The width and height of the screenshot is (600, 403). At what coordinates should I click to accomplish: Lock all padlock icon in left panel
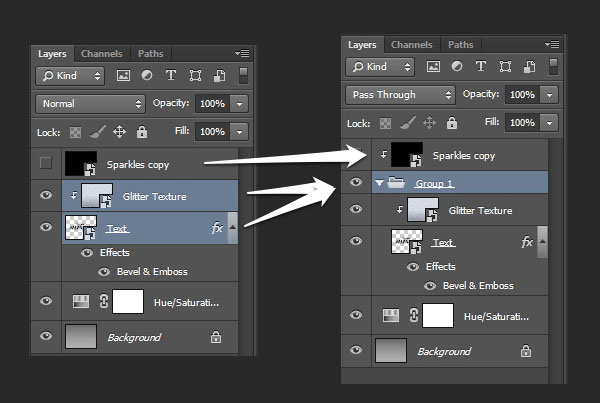coord(142,132)
